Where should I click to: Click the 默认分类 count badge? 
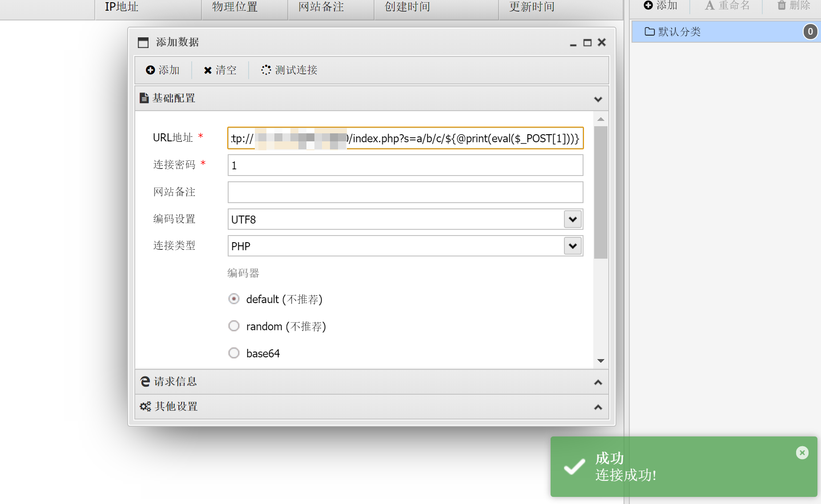(x=810, y=32)
